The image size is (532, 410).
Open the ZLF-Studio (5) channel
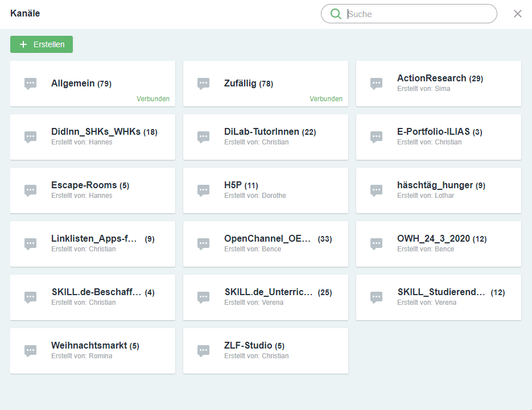click(x=266, y=351)
